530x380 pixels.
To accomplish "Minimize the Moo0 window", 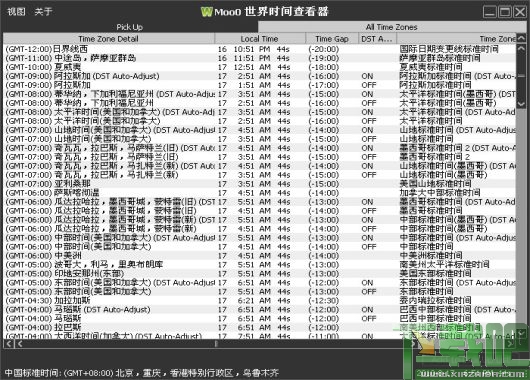I will click(x=489, y=12).
